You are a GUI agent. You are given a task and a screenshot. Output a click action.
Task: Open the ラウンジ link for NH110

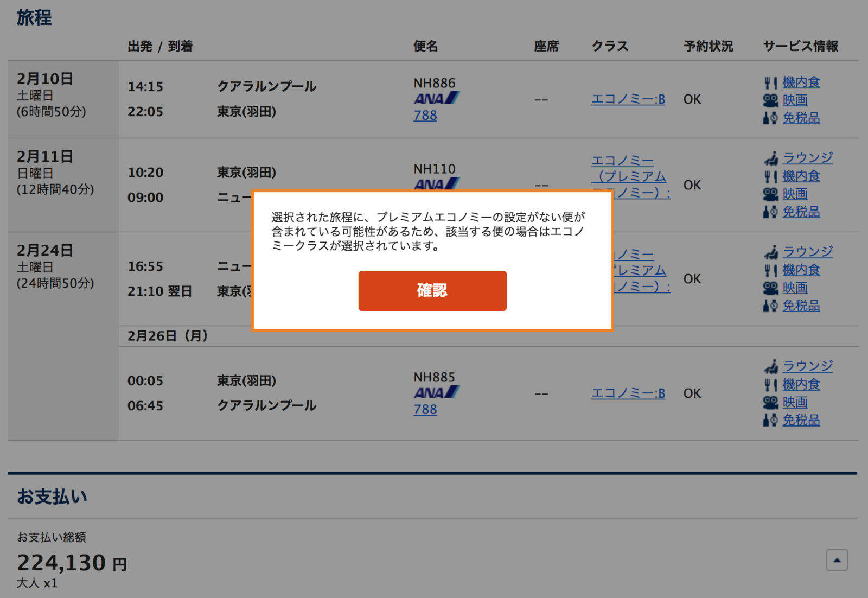pos(808,158)
